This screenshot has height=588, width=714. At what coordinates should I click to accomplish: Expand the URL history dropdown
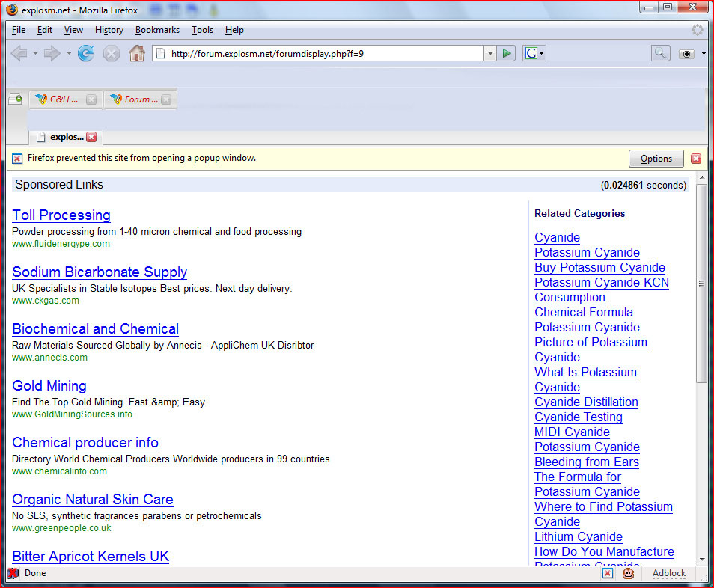click(490, 53)
